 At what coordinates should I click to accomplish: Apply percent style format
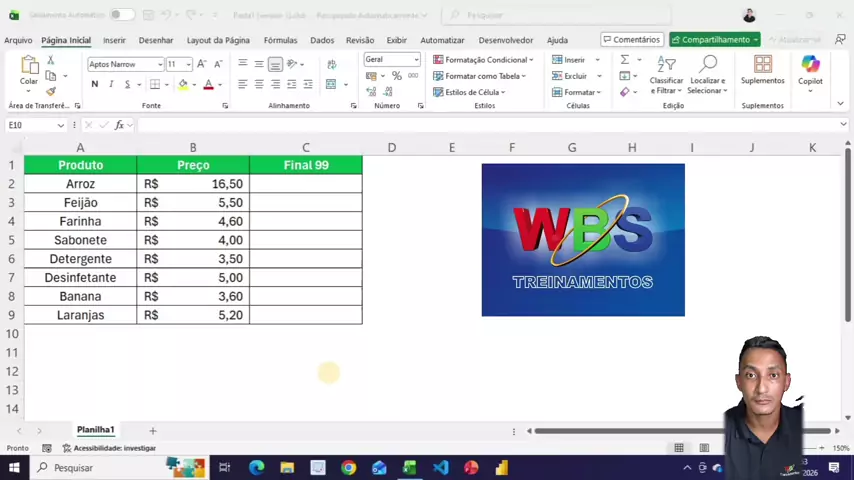click(x=396, y=76)
